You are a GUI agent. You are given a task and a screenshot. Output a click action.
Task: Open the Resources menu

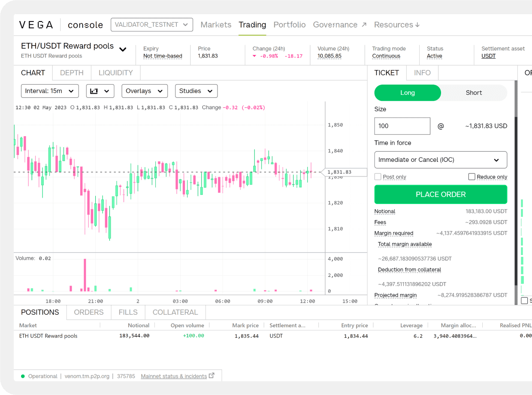[397, 25]
